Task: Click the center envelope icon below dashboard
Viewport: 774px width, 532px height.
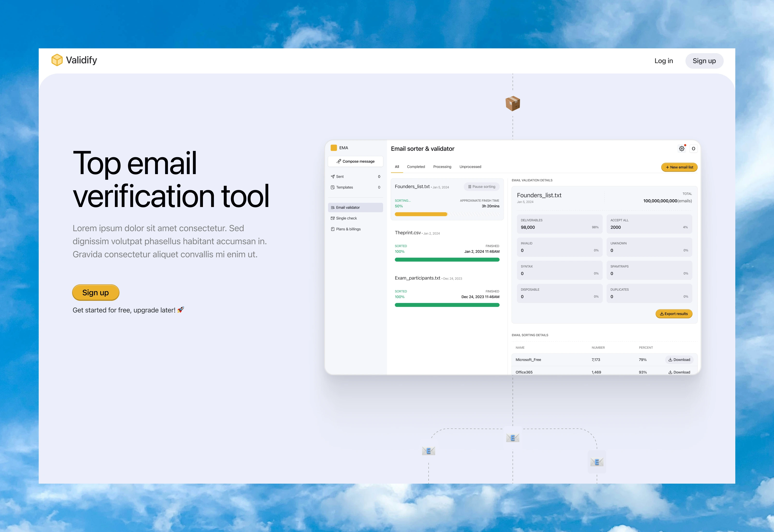Action: coord(513,438)
